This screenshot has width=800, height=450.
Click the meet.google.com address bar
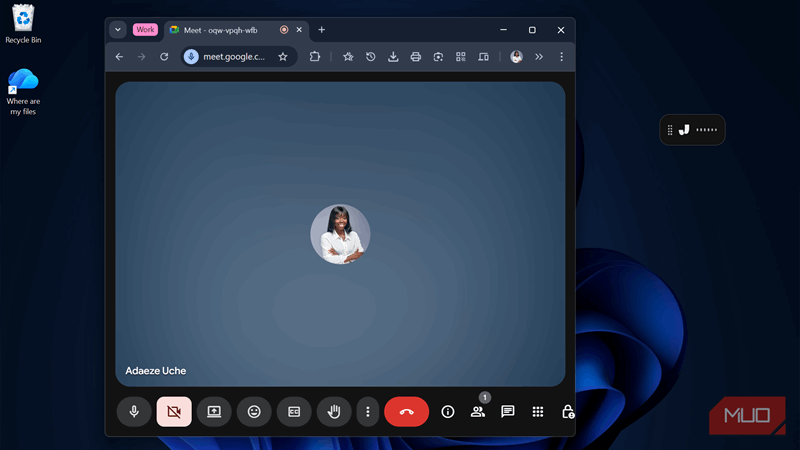pos(235,57)
